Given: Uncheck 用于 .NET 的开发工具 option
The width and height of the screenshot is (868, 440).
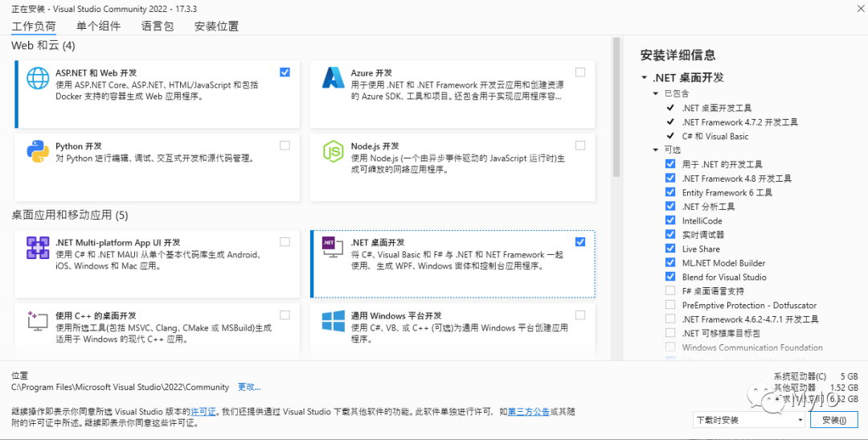Looking at the screenshot, I should pos(670,164).
